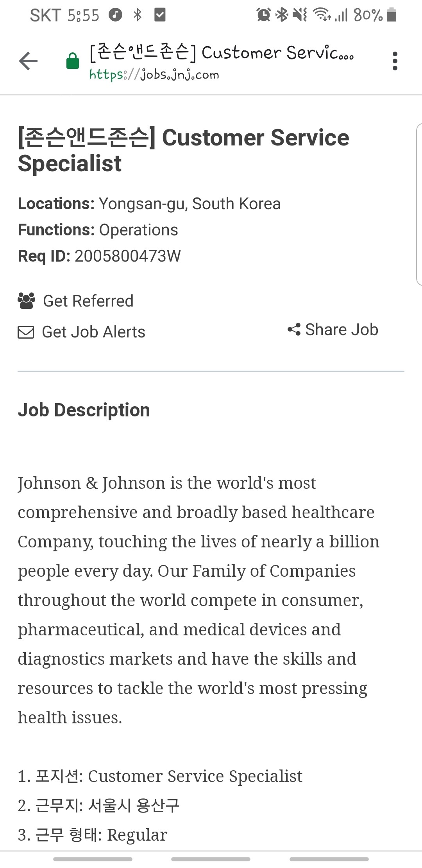The width and height of the screenshot is (422, 868).
Task: Open the Get Referred link
Action: (88, 301)
